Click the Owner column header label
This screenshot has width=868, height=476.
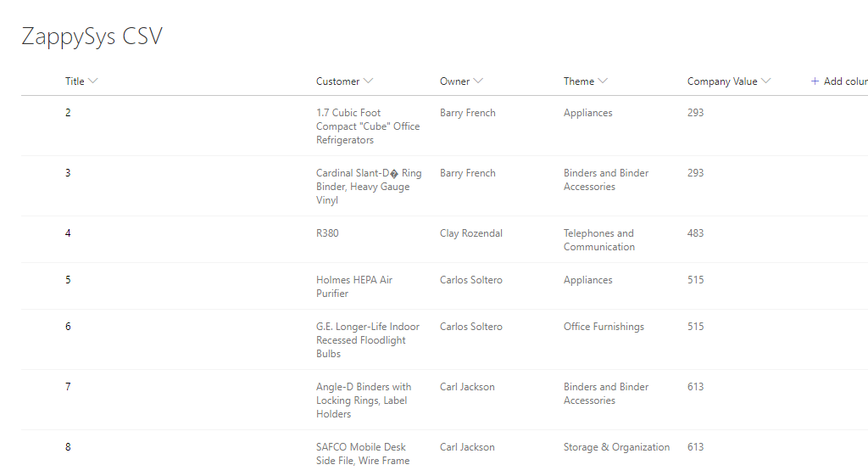pyautogui.click(x=454, y=81)
